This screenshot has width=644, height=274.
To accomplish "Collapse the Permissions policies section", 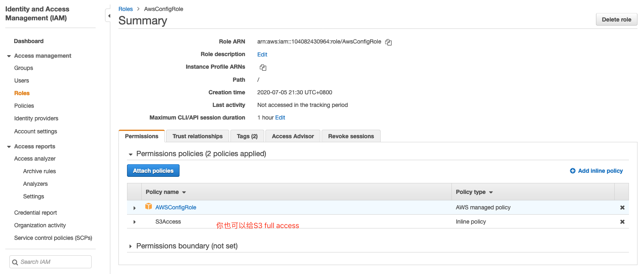I will (131, 154).
